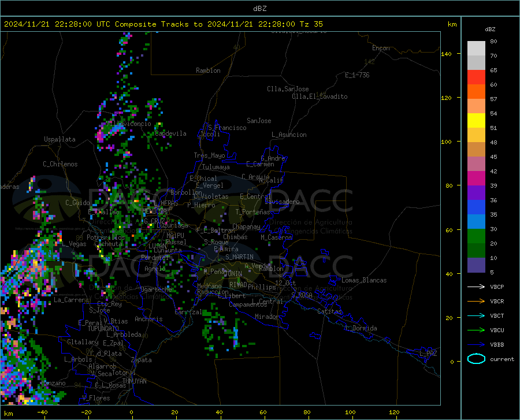Click the green VBCU arrow in the legend
Viewport: 520px width, 420px height.
pyautogui.click(x=476, y=330)
